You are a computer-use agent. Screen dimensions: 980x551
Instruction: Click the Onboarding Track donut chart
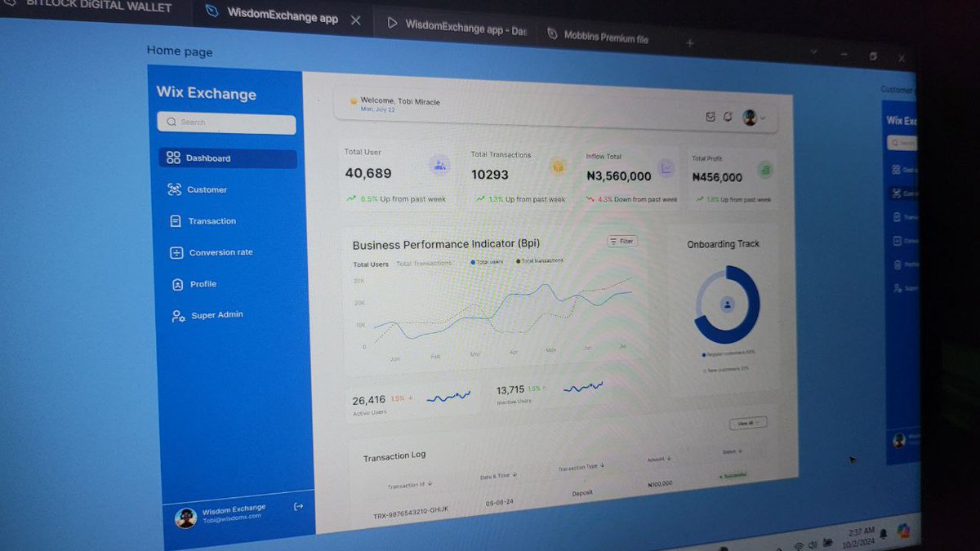pos(727,304)
